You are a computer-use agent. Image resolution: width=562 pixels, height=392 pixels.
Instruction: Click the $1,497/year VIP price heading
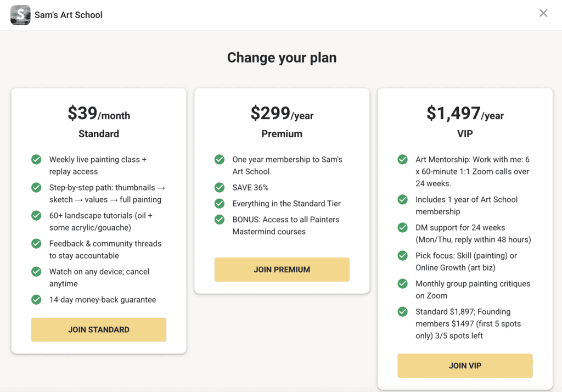[465, 114]
